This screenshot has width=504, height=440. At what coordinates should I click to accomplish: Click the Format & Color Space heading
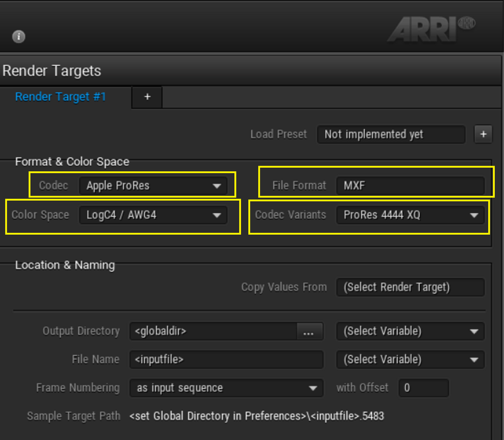[72, 162]
